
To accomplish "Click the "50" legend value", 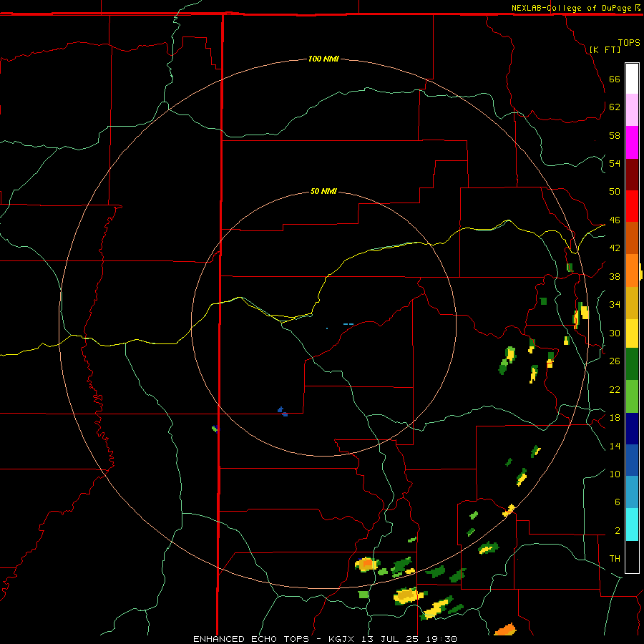I will 615,192.
